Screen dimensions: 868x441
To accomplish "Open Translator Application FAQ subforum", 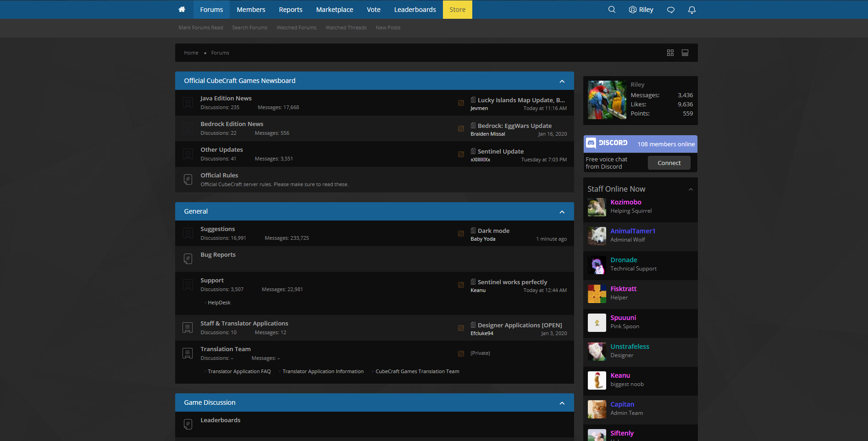I will (239, 371).
